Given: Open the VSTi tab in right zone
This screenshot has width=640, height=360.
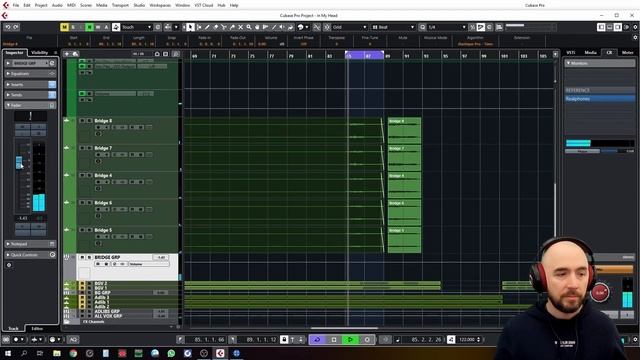Looking at the screenshot, I should point(571,53).
